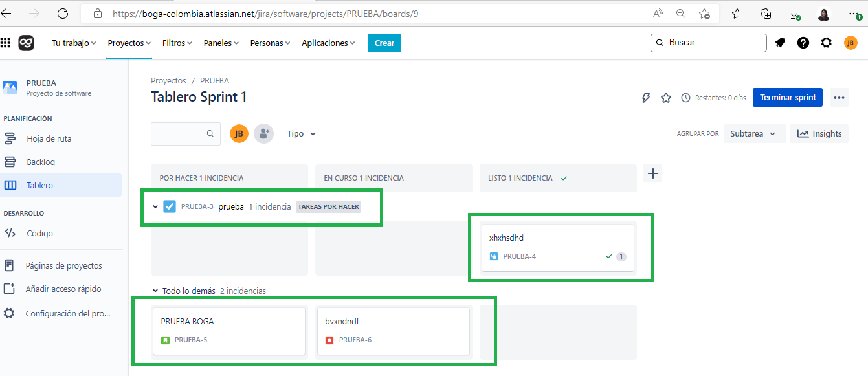Open the Aplicaciones dropdown menu
The image size is (868, 376).
[329, 43]
